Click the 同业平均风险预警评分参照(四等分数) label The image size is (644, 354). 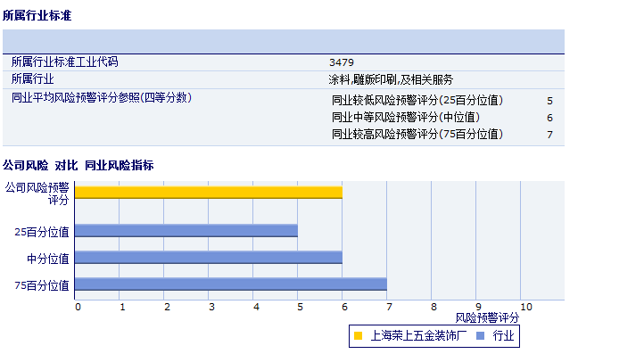[x=101, y=98]
